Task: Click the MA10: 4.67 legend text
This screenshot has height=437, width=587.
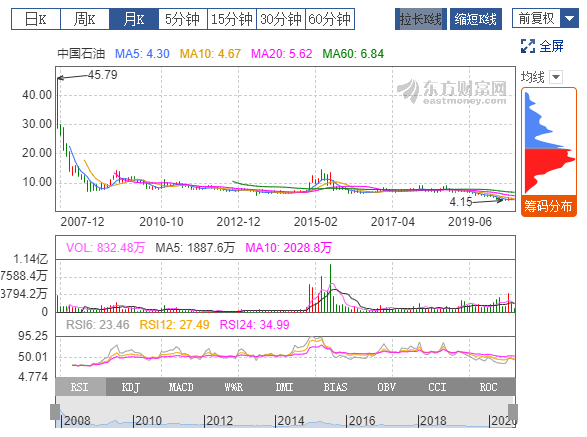Action: pyautogui.click(x=210, y=54)
